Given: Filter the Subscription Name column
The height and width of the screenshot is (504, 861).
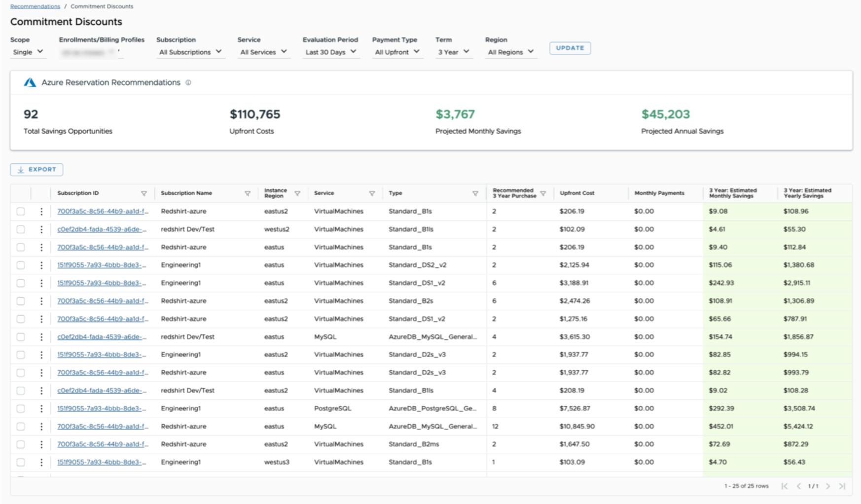Looking at the screenshot, I should [x=248, y=193].
